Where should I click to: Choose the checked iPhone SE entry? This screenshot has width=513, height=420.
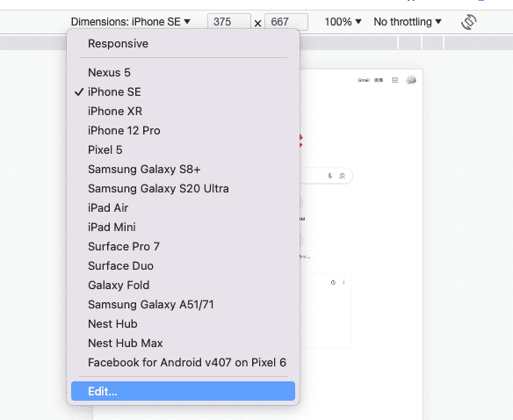pyautogui.click(x=183, y=91)
